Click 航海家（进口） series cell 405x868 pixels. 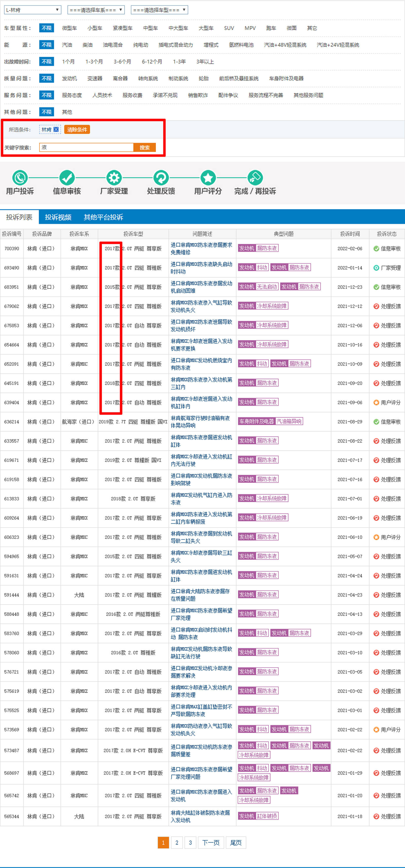[79, 422]
